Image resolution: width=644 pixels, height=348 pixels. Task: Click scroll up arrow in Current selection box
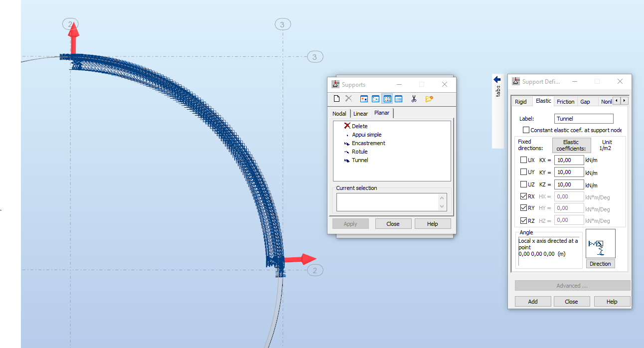point(442,197)
